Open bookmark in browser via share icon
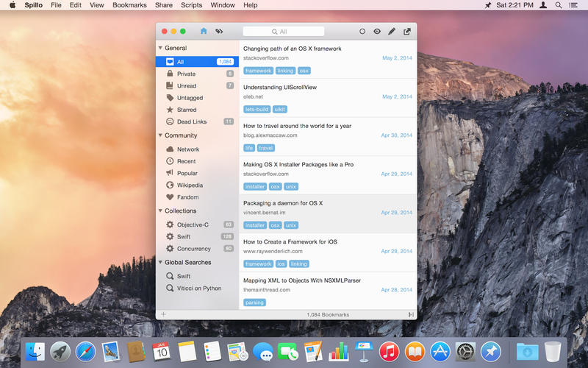Image resolution: width=588 pixels, height=368 pixels. tap(407, 32)
